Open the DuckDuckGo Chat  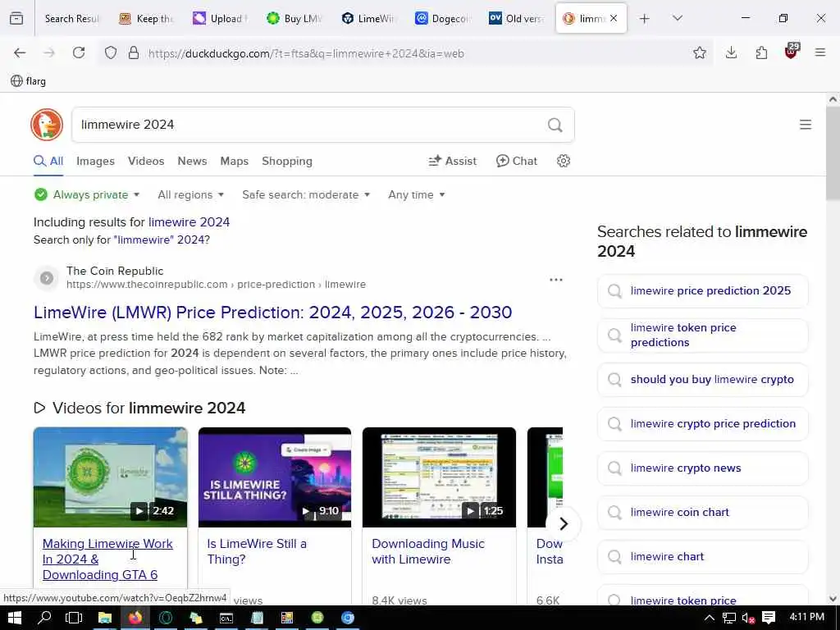517,161
